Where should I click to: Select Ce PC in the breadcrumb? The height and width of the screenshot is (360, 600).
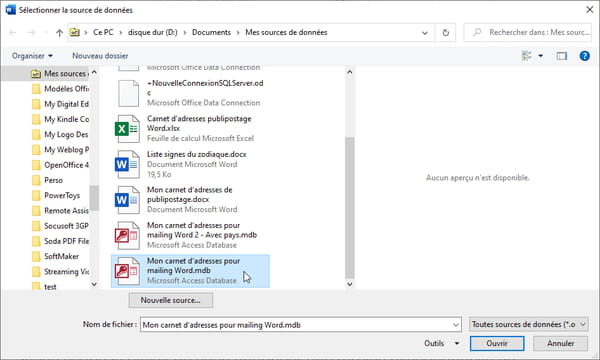tap(103, 33)
